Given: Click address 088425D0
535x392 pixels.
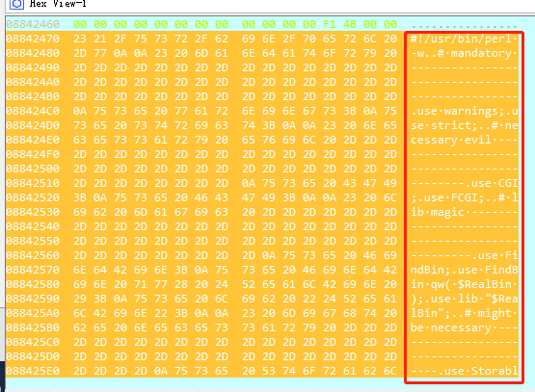Looking at the screenshot, I should click(x=33, y=356).
